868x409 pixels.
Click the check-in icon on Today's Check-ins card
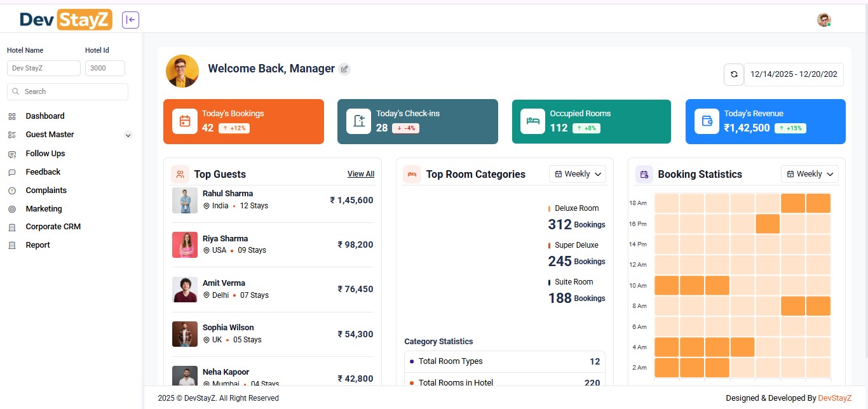click(358, 121)
